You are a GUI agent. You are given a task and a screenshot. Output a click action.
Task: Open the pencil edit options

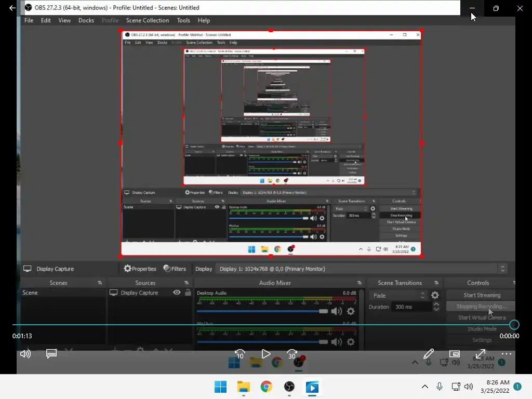tap(429, 354)
